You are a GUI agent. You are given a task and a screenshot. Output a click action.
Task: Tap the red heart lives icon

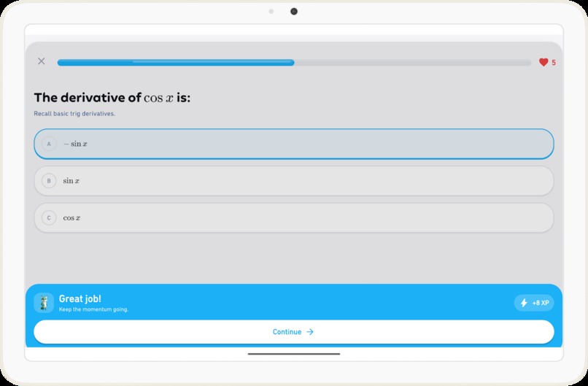(x=543, y=62)
